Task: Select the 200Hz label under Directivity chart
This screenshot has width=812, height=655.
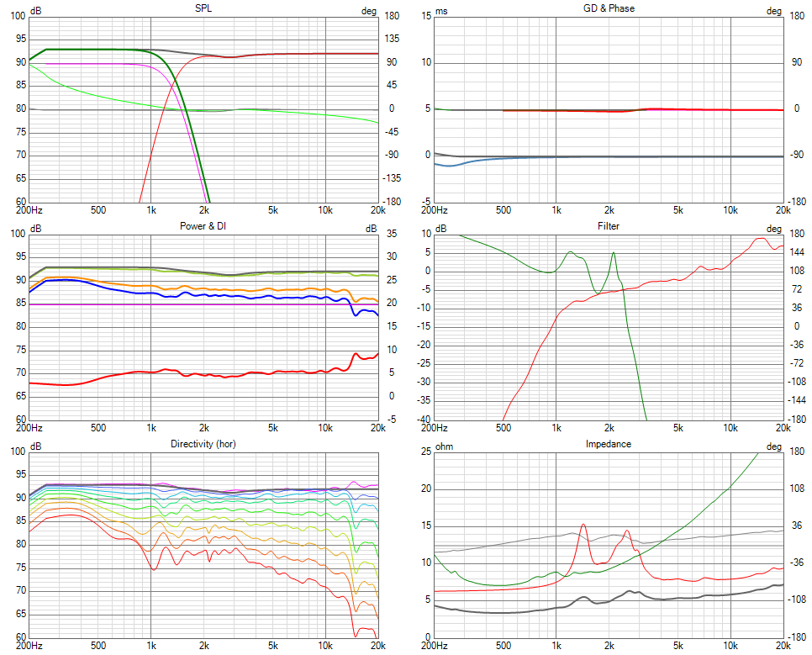Action: [x=29, y=646]
